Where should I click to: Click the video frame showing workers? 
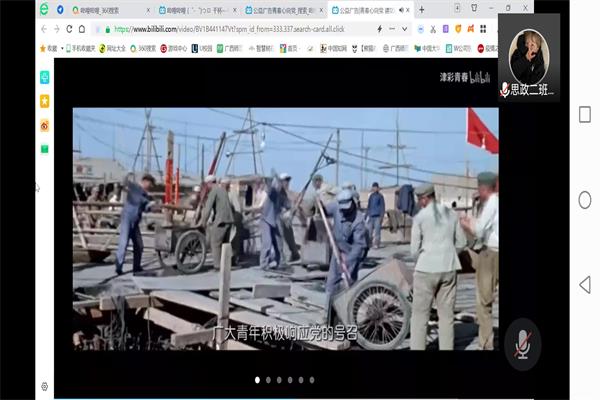point(285,229)
